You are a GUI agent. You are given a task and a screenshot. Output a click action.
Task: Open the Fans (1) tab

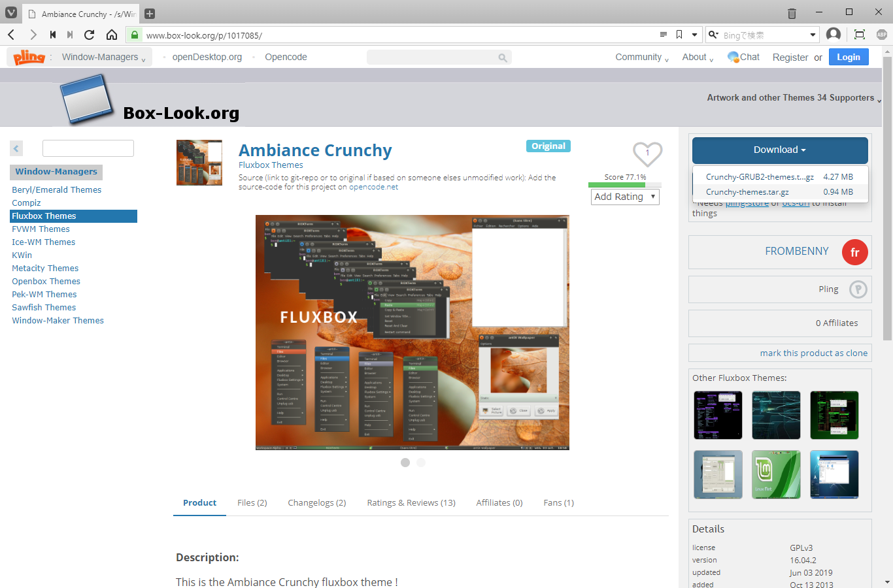[x=559, y=503]
